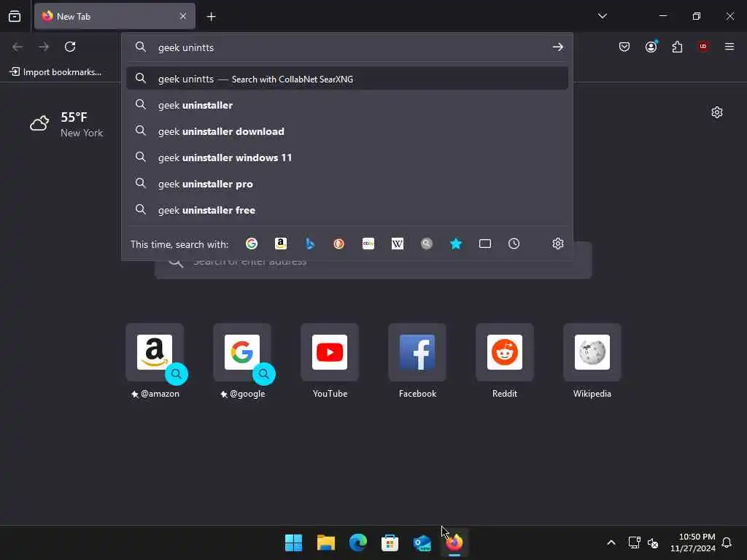Image resolution: width=747 pixels, height=560 pixels.
Task: Select 'geek uninstaller free' suggestion
Action: (347, 209)
